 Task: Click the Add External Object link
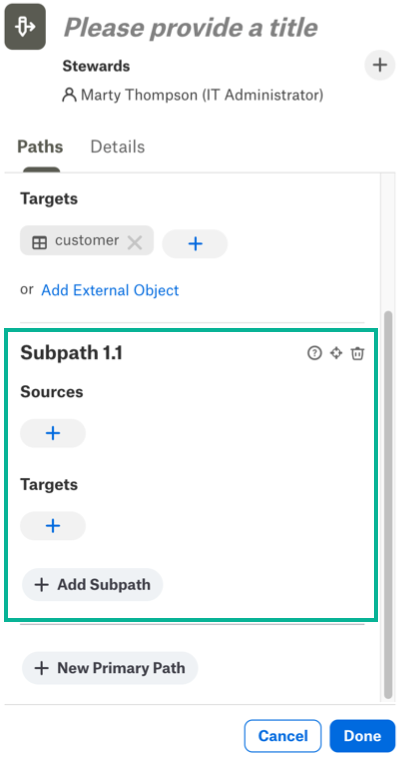(x=110, y=290)
